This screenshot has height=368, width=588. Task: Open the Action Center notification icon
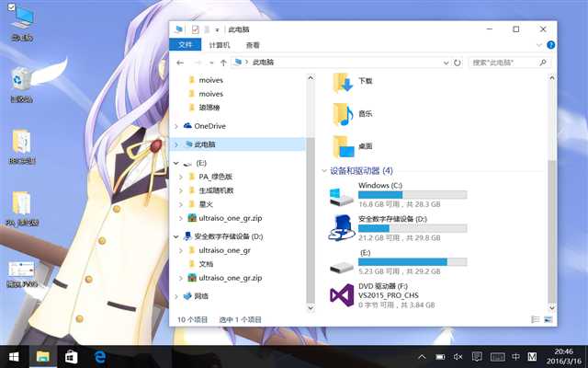pos(477,356)
